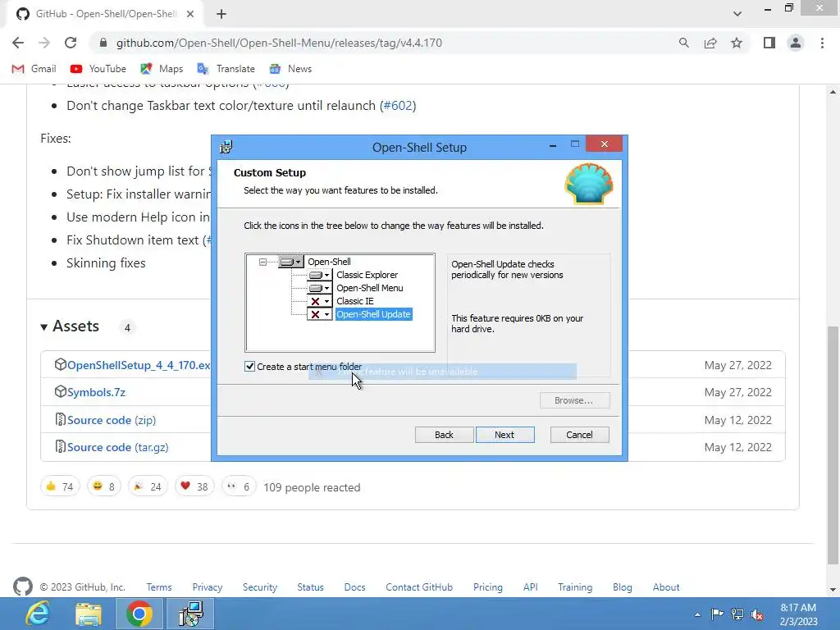Download OpenShellSetup_4_4_170.exe asset
Viewport: 840px width, 630px height.
pos(138,365)
